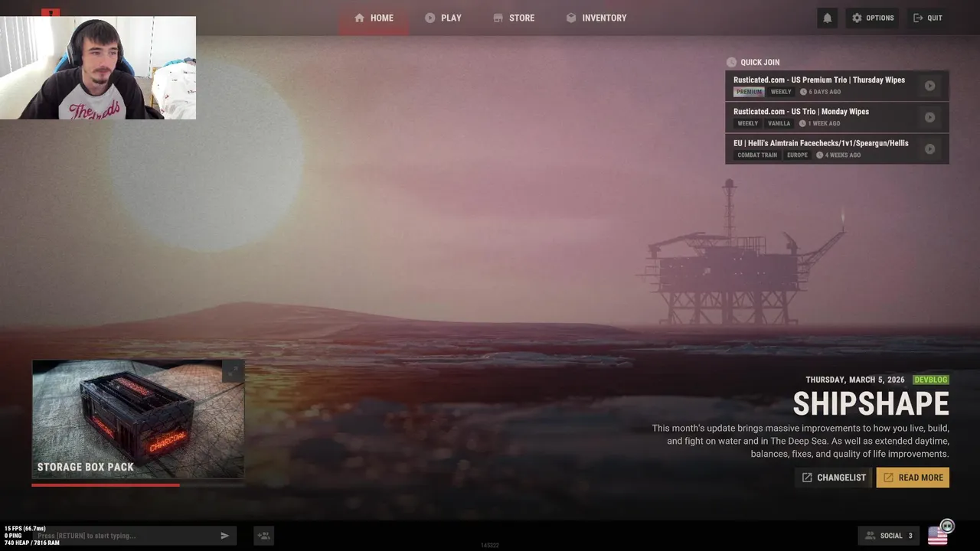Click the VANILLA tag
Screen dimensions: 980x551
(779, 123)
